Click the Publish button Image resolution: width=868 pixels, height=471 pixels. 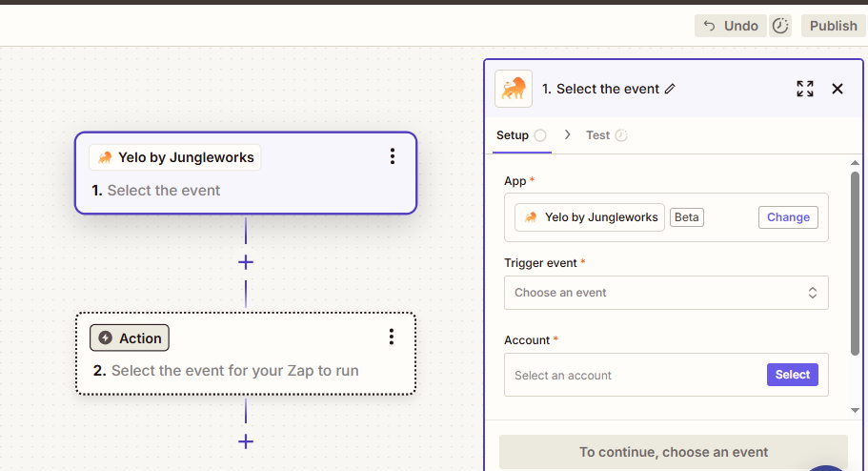click(833, 26)
